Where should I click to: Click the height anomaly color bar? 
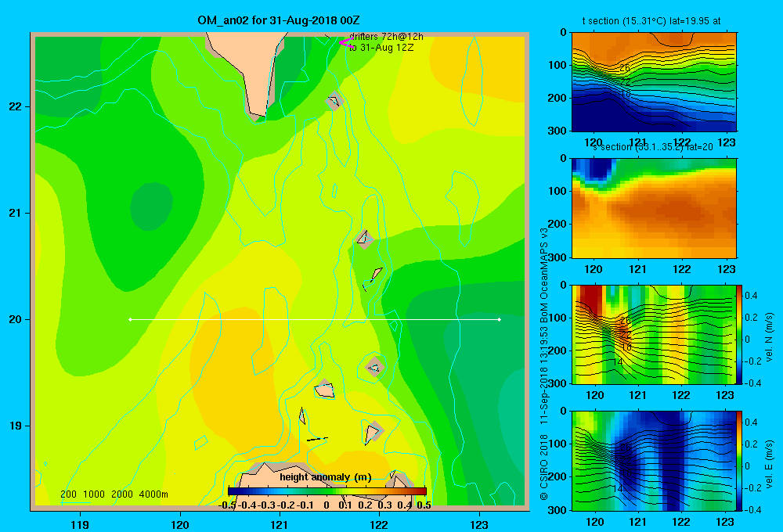click(327, 491)
